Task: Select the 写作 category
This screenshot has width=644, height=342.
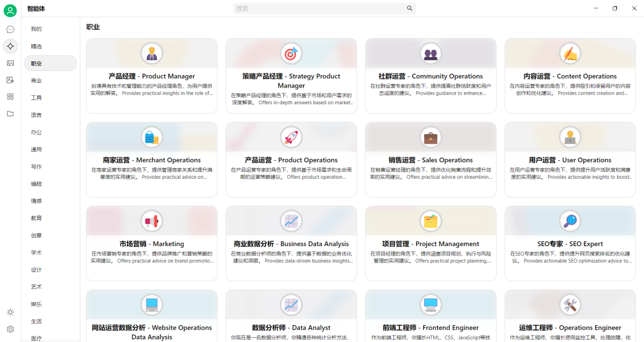Action: point(50,167)
